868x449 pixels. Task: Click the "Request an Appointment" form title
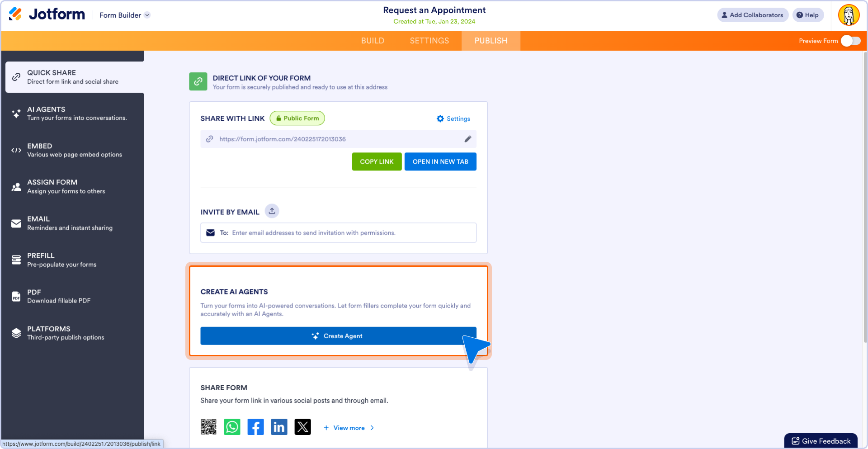(x=434, y=10)
